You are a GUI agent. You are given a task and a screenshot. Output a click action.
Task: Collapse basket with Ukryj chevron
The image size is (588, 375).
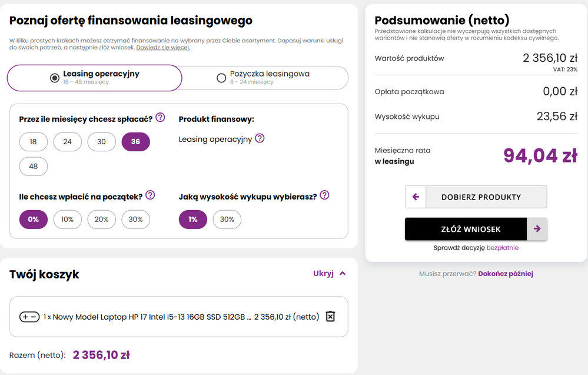[x=343, y=273]
